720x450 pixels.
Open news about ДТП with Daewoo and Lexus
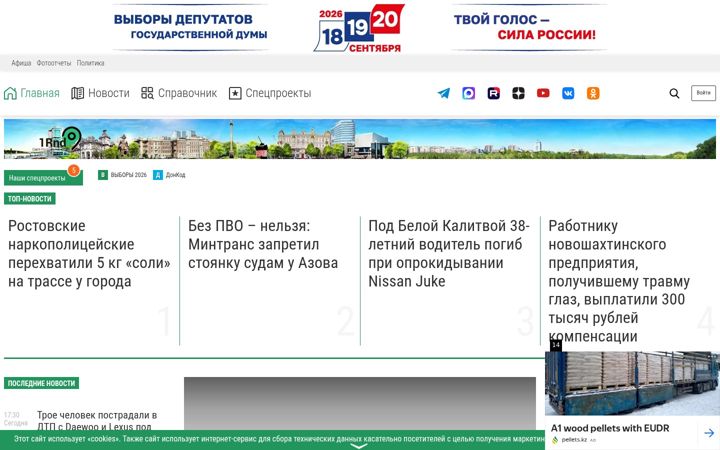pyautogui.click(x=97, y=421)
